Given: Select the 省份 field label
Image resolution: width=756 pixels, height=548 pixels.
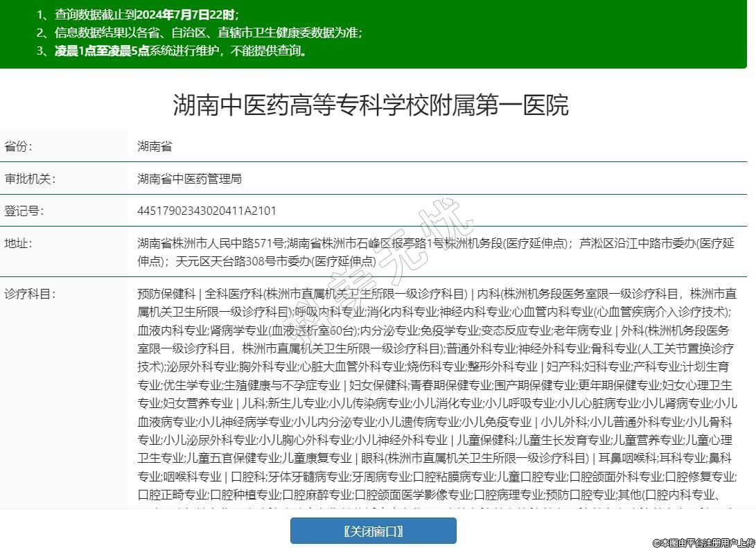Looking at the screenshot, I should tap(19, 147).
